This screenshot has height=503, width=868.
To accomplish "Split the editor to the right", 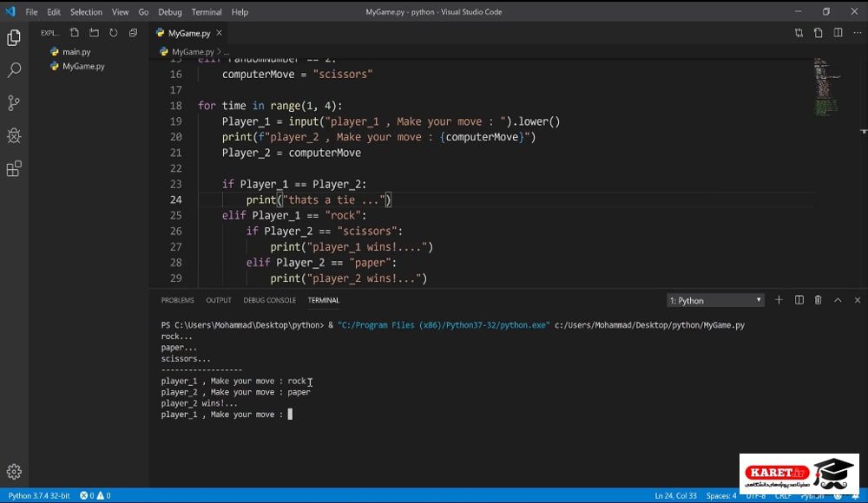I will coord(838,33).
